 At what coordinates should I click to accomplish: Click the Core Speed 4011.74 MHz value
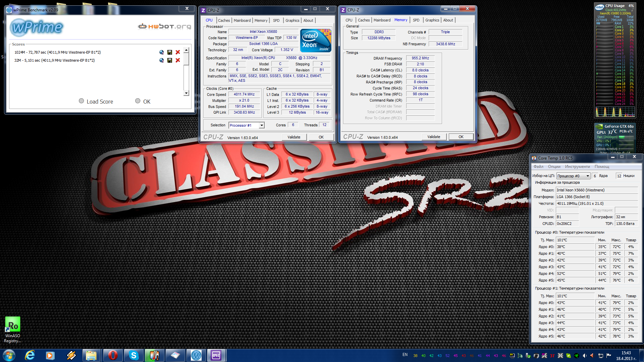[244, 95]
